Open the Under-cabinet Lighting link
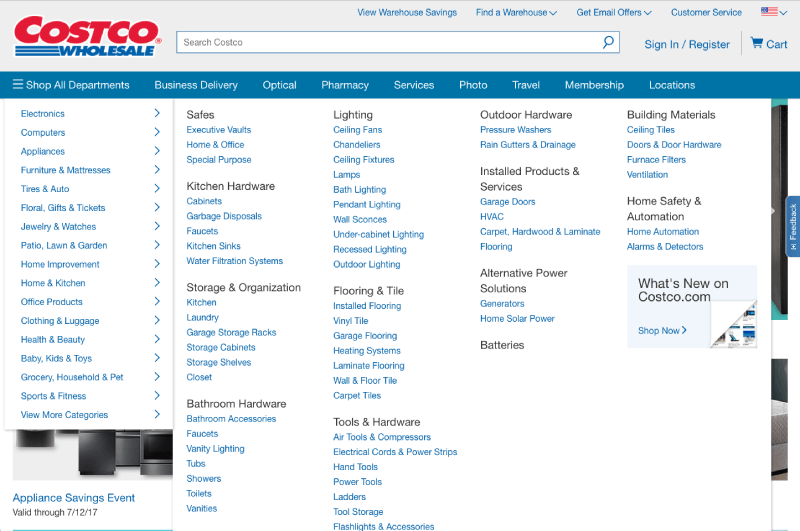The width and height of the screenshot is (800, 531). 379,235
